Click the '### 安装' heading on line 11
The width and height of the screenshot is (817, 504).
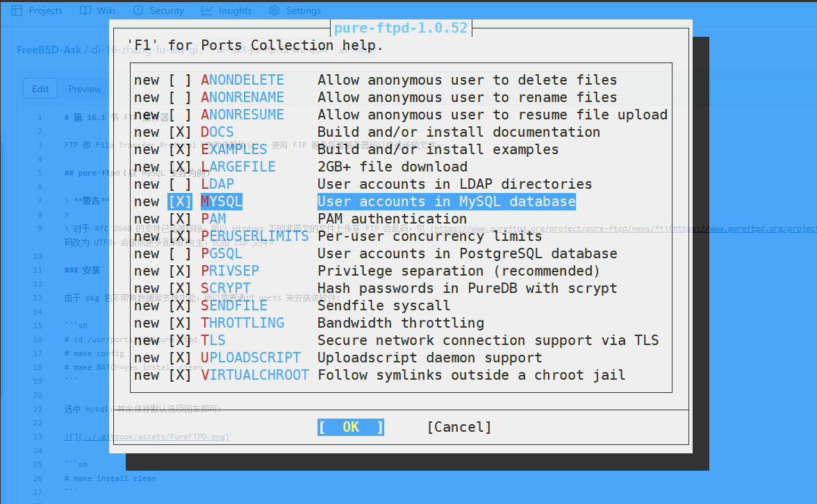[x=82, y=269]
